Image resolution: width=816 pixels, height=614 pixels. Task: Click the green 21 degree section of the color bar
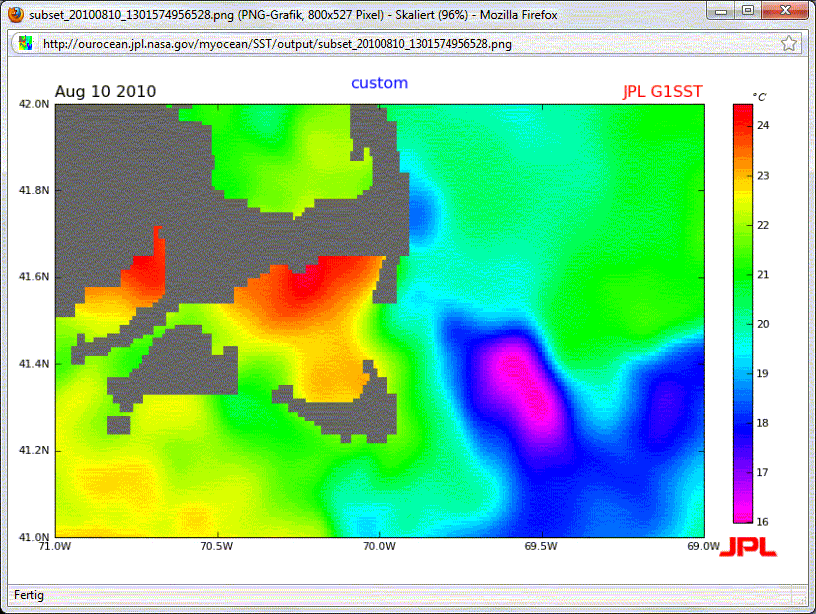[743, 273]
